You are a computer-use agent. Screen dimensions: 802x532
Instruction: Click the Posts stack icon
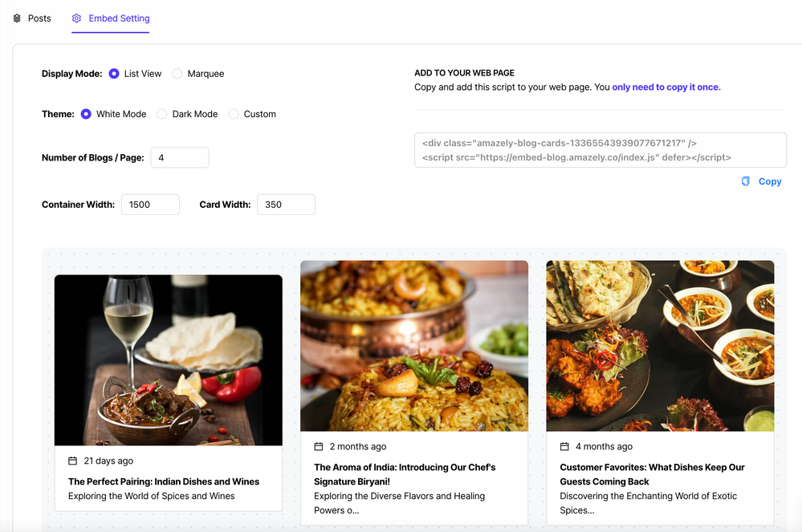click(x=17, y=18)
